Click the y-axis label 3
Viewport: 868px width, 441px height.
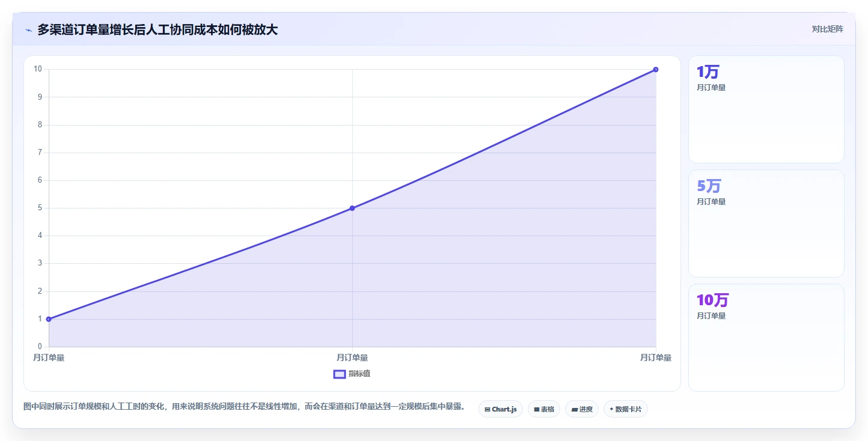click(40, 263)
